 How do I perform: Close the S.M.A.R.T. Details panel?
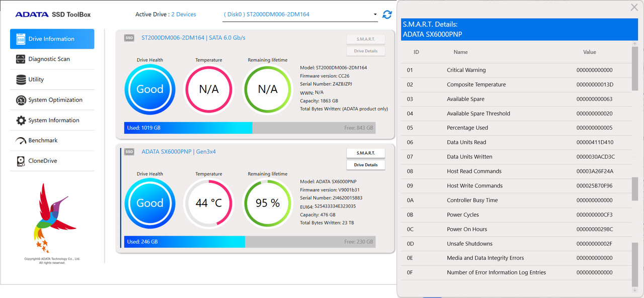coord(634,7)
